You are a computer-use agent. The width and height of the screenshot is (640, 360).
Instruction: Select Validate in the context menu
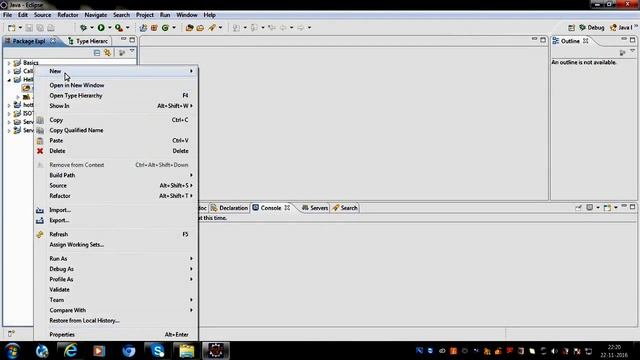click(116, 289)
